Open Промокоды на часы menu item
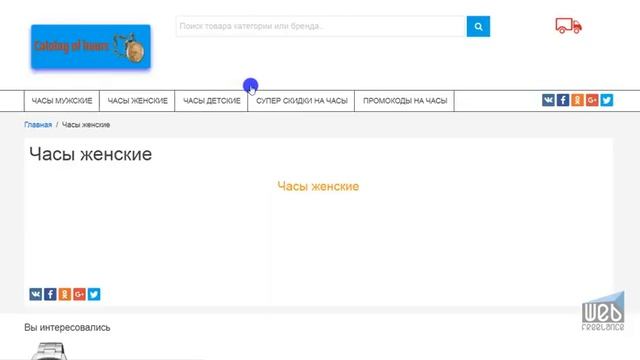640x360 pixels. 405,101
